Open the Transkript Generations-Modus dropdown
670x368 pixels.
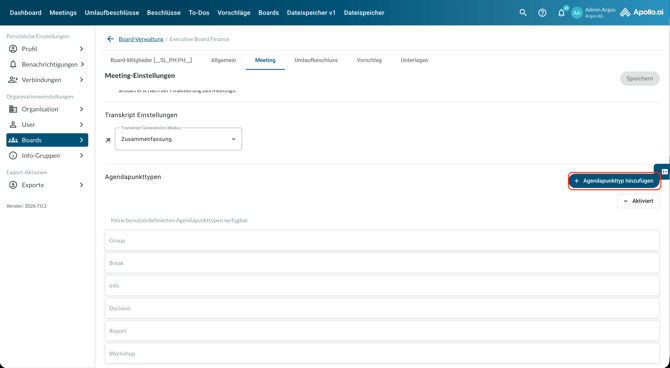pyautogui.click(x=178, y=139)
